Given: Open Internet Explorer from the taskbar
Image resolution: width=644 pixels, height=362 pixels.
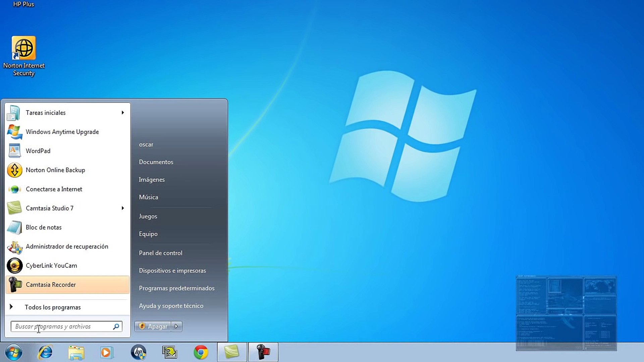Looking at the screenshot, I should 45,352.
